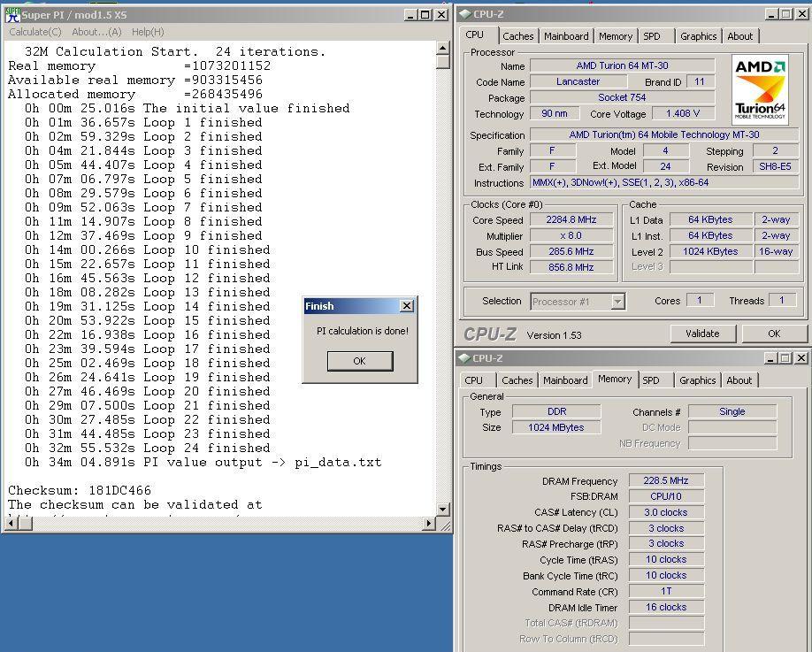This screenshot has height=652, width=812.
Task: Open the About...(A) menu in Super PI
Action: click(96, 32)
